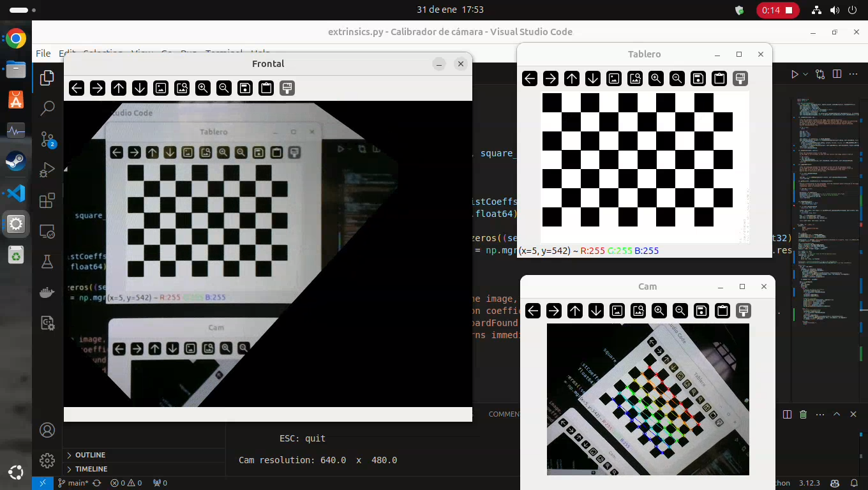
Task: Open VS Code Search view
Action: pos(47,108)
